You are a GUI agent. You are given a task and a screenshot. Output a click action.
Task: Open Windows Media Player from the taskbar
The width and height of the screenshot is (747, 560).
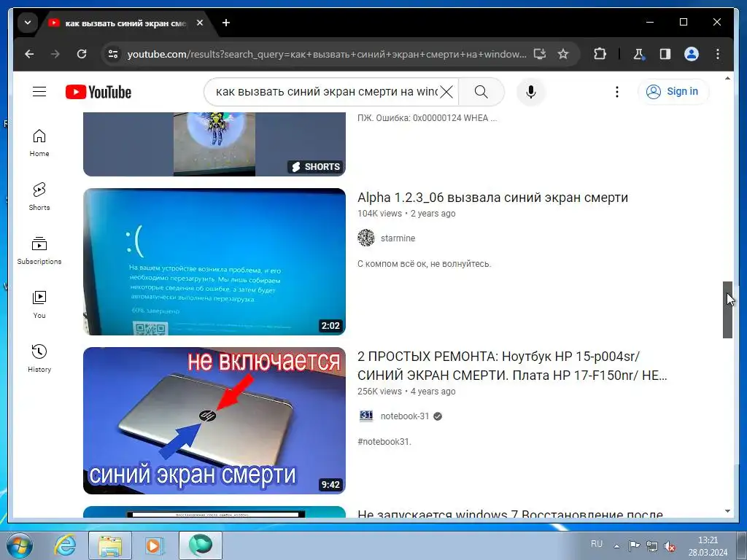[154, 545]
